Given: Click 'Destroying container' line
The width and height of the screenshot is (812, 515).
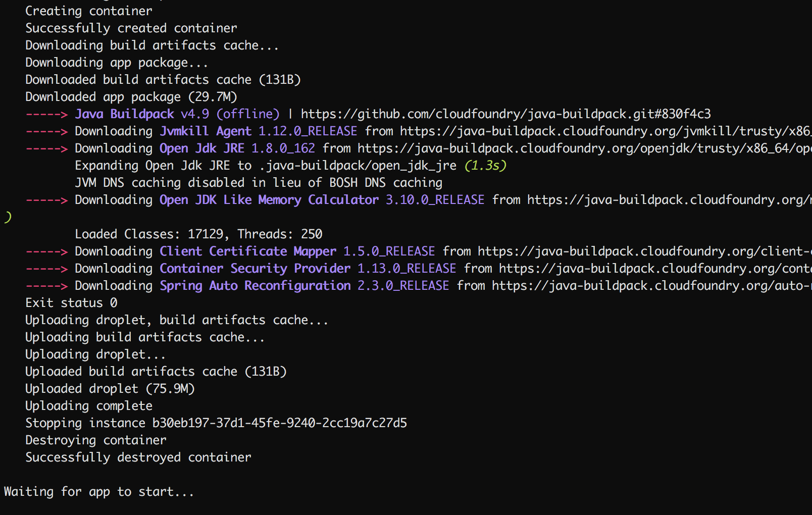Looking at the screenshot, I should (x=96, y=440).
